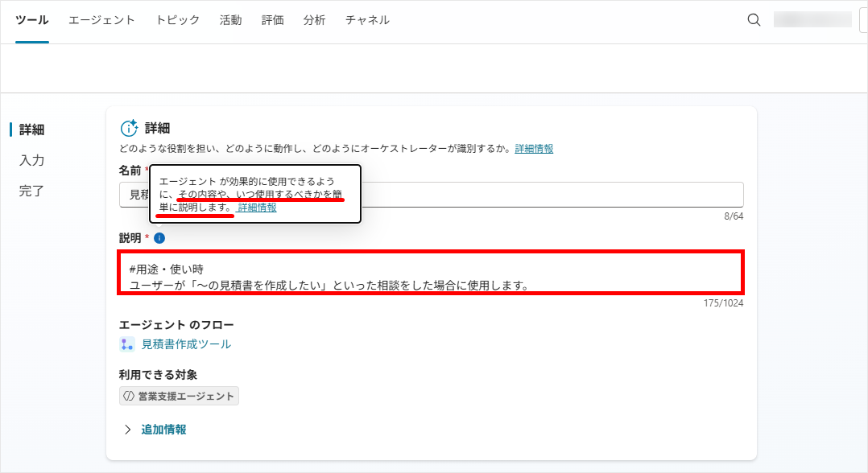Go to the トピック tab
The width and height of the screenshot is (868, 473).
tap(177, 20)
